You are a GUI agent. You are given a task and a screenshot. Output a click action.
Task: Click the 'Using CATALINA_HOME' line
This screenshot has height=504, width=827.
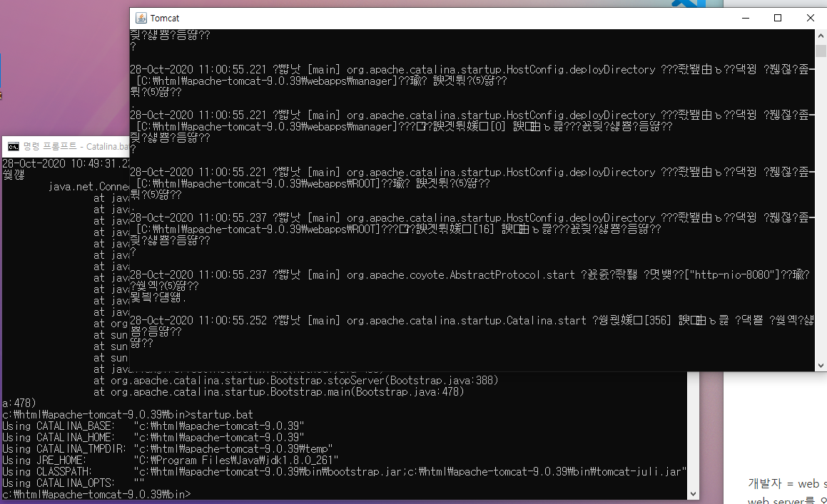coord(153,438)
